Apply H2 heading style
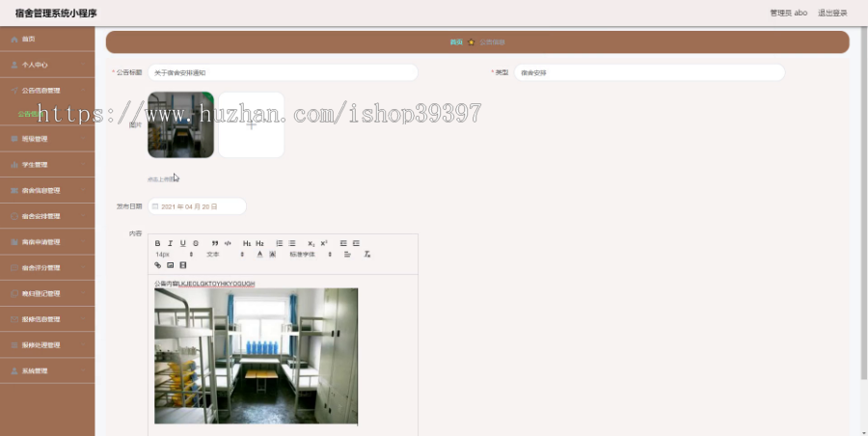The image size is (868, 436). 259,243
